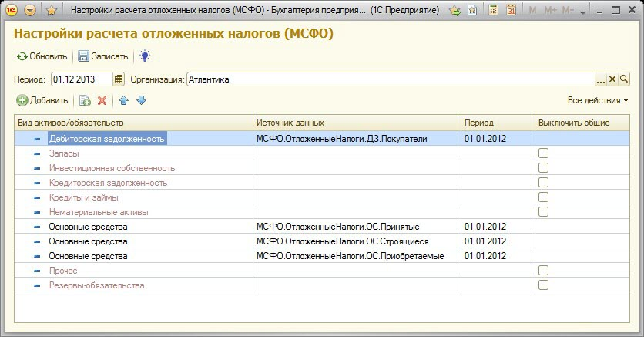Viewport: 644px width, 337px height.
Task: Select the Дебиторская задолженность row
Action: pyautogui.click(x=106, y=139)
